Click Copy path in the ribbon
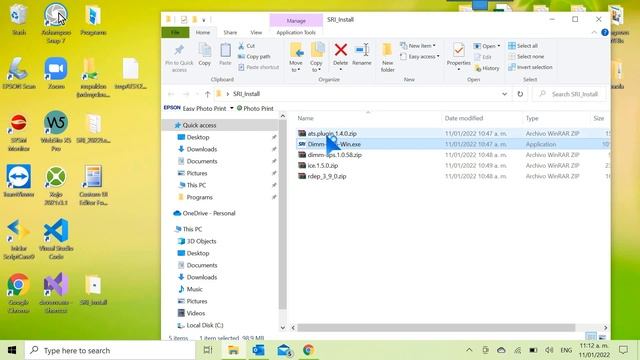640x360 pixels. [x=254, y=56]
